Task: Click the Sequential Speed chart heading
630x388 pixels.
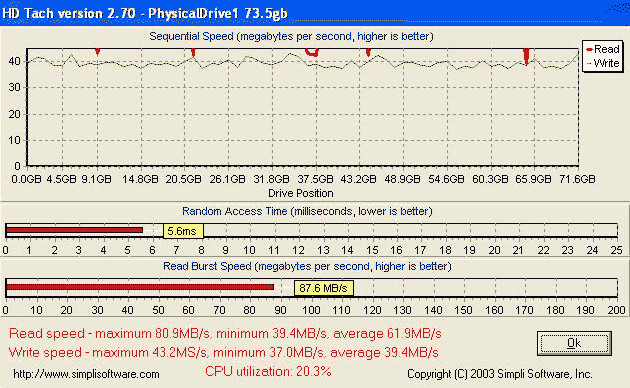Action: 291,36
